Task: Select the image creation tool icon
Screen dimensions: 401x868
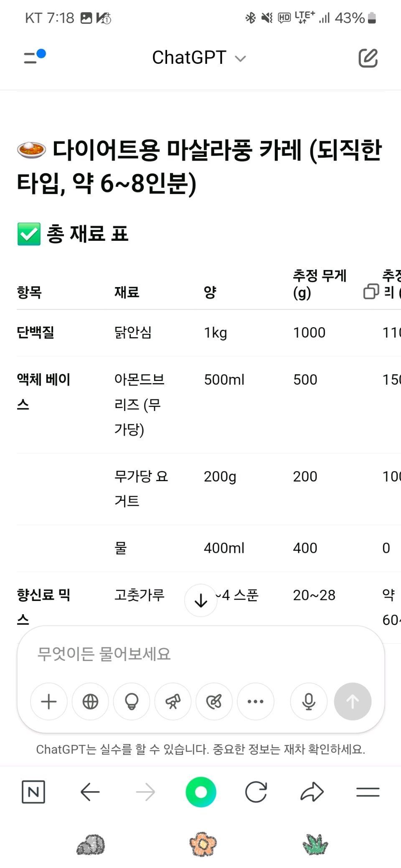Action: point(214,701)
